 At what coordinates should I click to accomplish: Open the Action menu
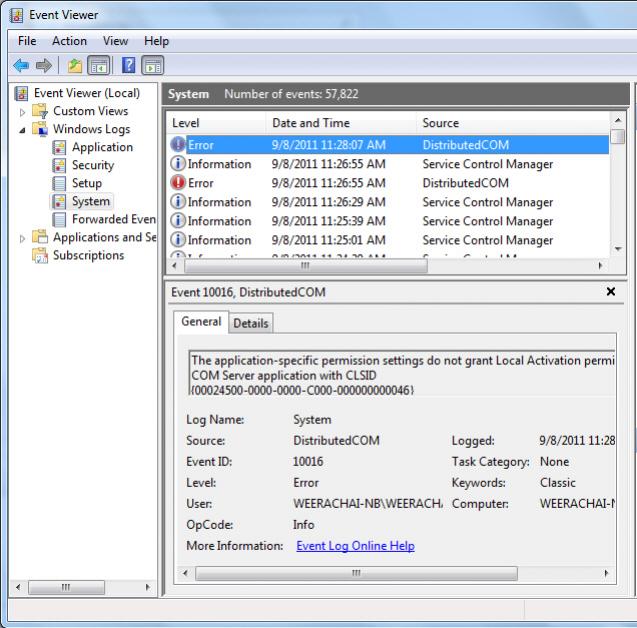(x=69, y=41)
